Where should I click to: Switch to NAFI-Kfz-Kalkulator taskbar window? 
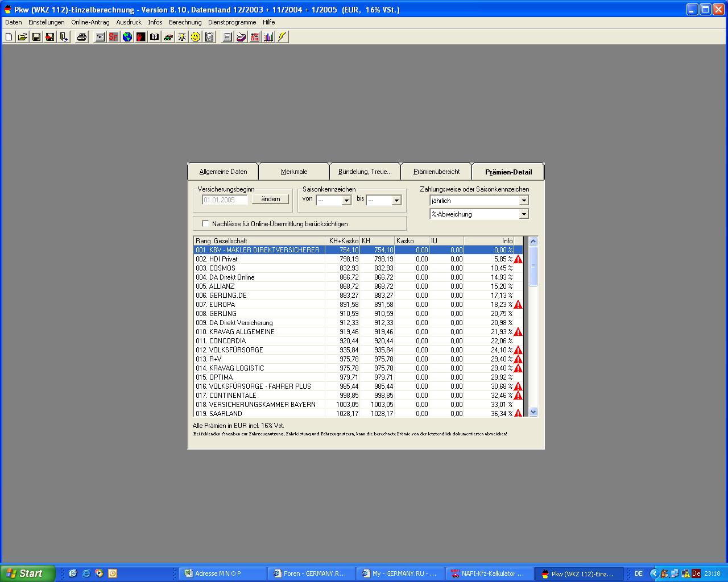point(489,573)
